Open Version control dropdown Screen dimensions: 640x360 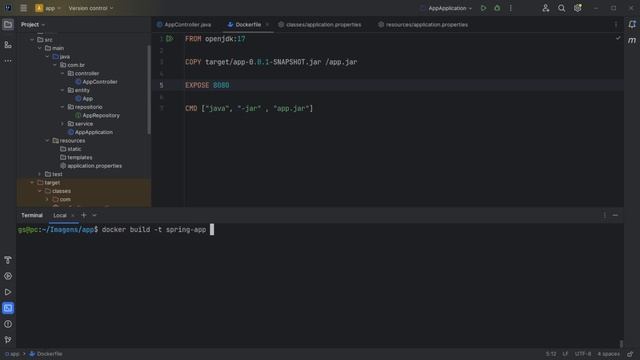pos(91,8)
